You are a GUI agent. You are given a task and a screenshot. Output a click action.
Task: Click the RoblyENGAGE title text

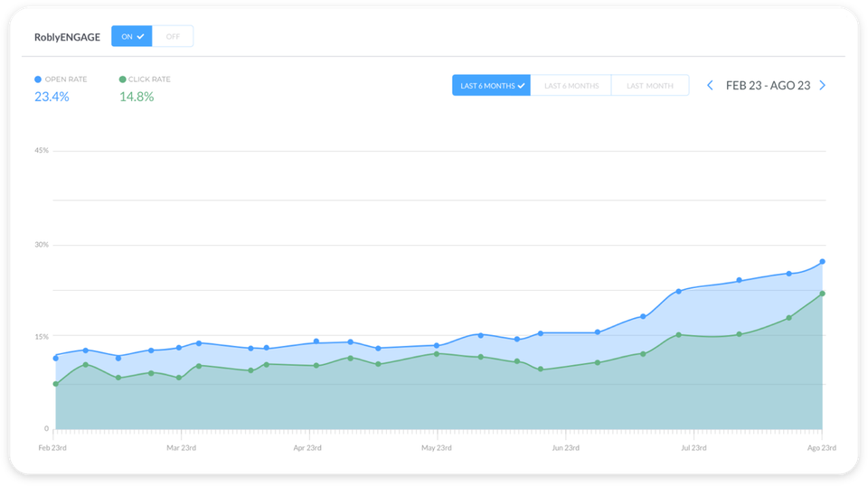pos(67,37)
